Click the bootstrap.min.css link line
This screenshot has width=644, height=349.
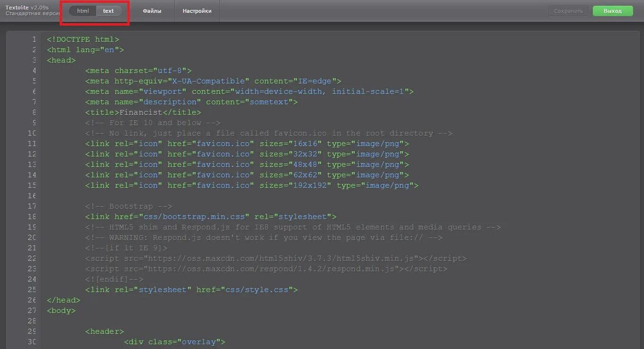tap(211, 217)
